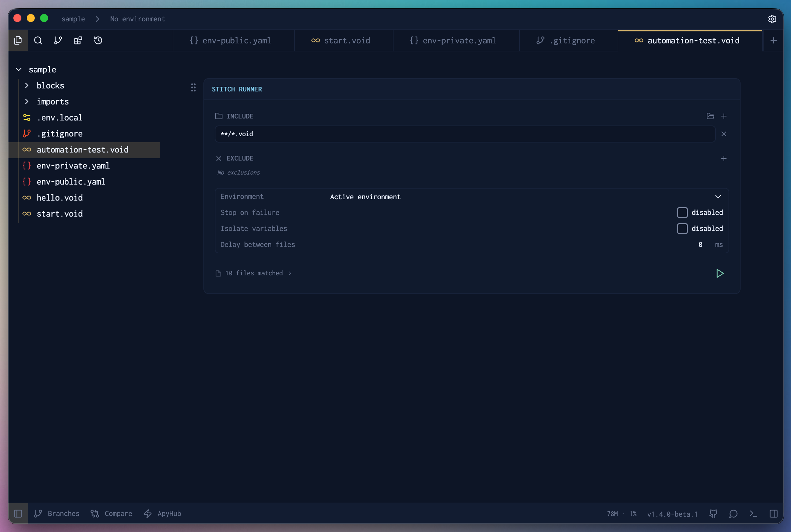
Task: Open the history clock icon
Action: tap(98, 41)
